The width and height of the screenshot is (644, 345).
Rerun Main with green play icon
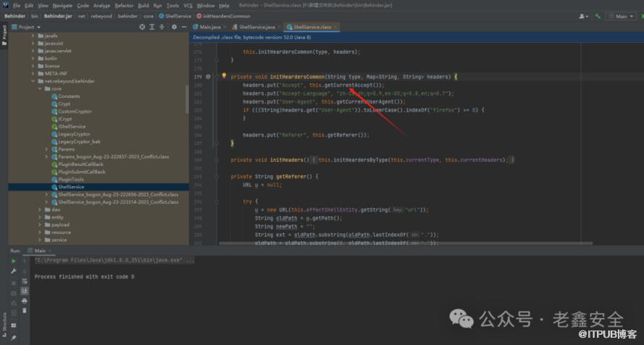[13, 261]
